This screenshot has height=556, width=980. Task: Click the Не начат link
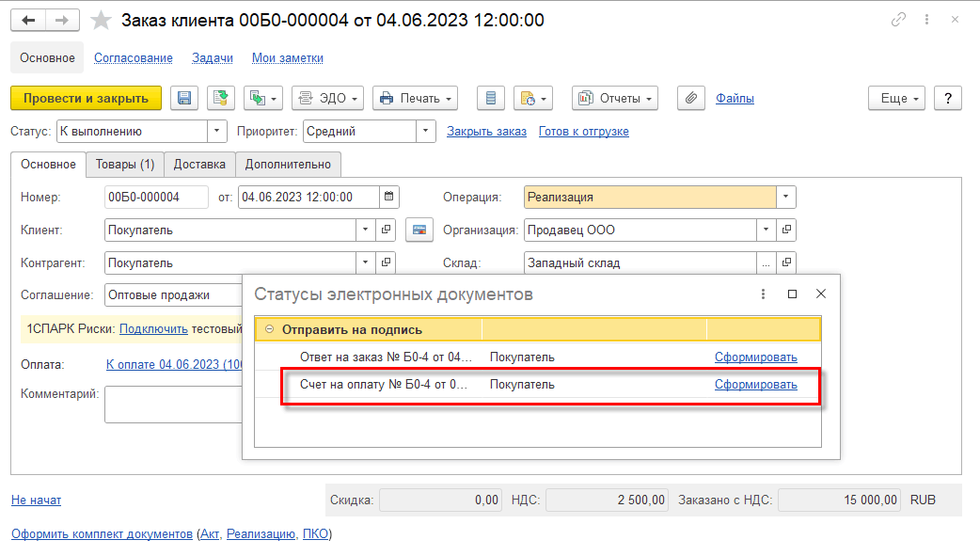coord(37,500)
